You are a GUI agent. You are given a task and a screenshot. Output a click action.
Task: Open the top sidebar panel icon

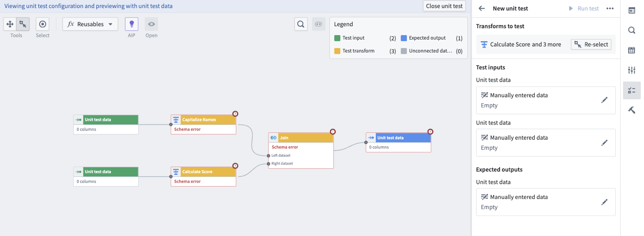click(632, 11)
